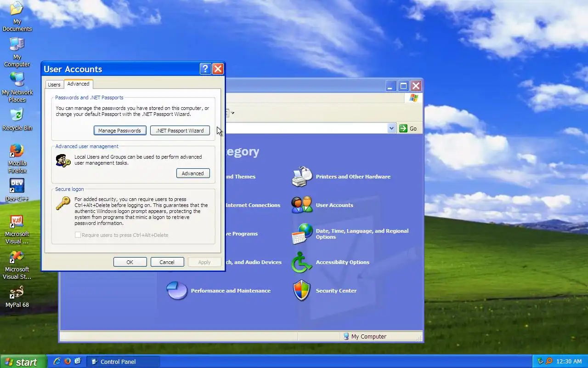Open Date, Time, Language, and Regional Options

(x=362, y=234)
